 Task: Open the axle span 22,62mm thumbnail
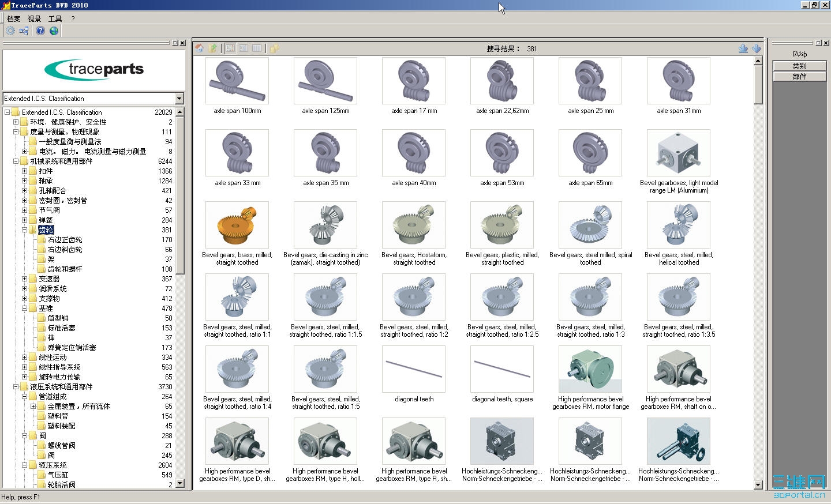coord(502,81)
